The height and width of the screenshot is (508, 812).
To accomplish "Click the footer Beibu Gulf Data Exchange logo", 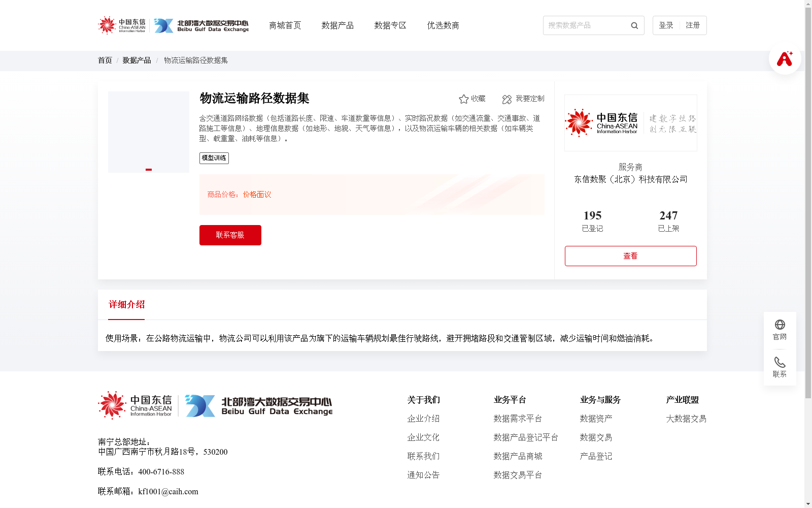I will [259, 406].
